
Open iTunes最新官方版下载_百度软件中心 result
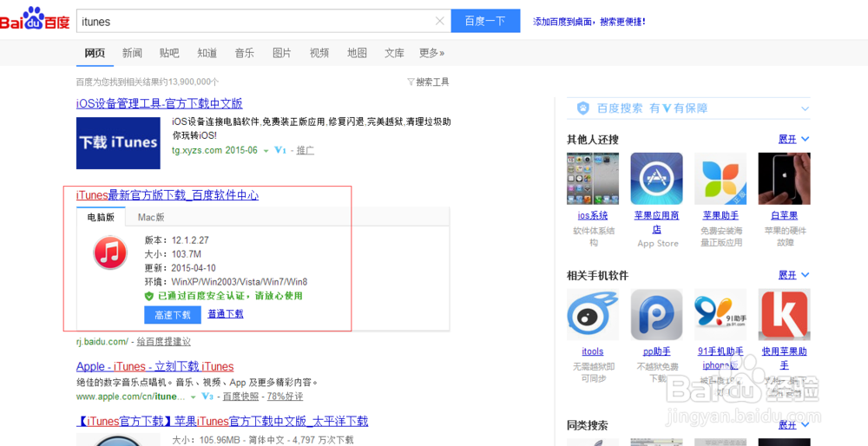tap(168, 195)
